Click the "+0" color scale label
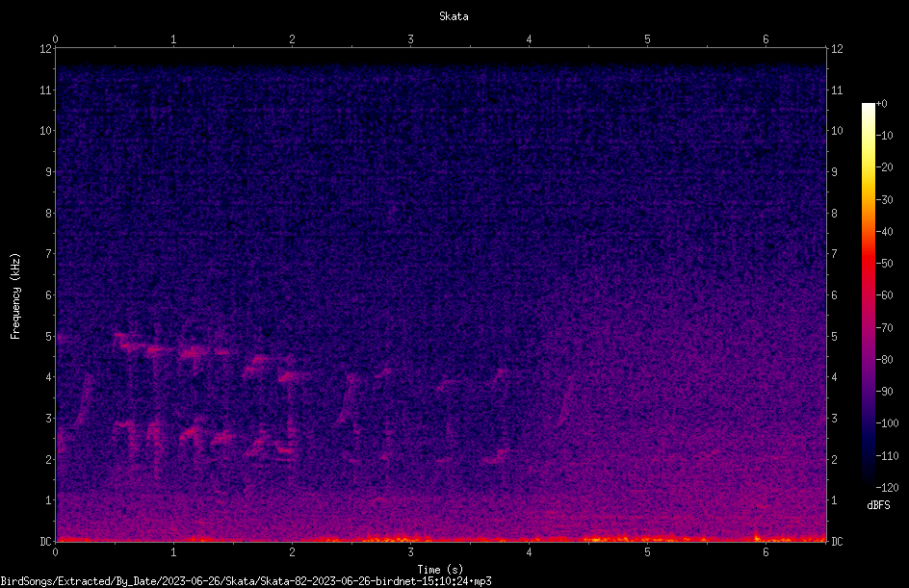Screen dimensions: 909x588 pos(881,104)
